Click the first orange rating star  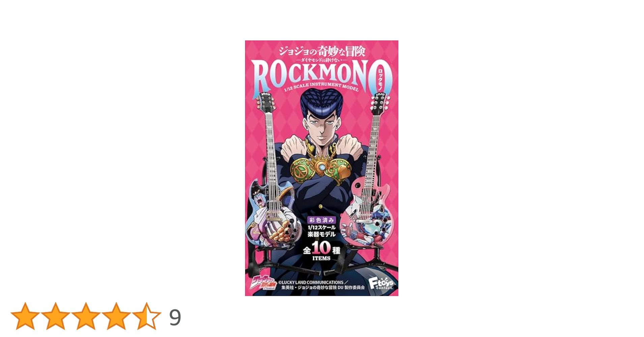click(25, 316)
